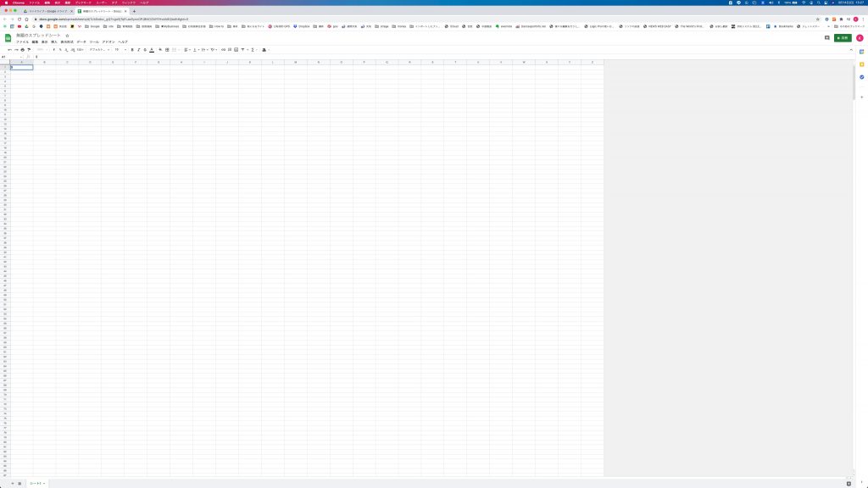Open the Google Sheets home icon

pyautogui.click(x=8, y=38)
